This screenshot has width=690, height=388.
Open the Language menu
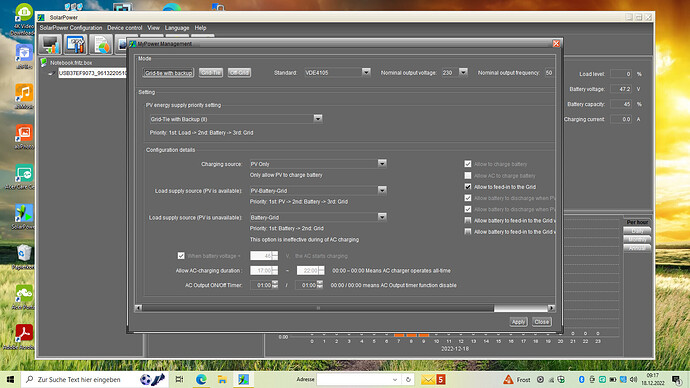[177, 28]
